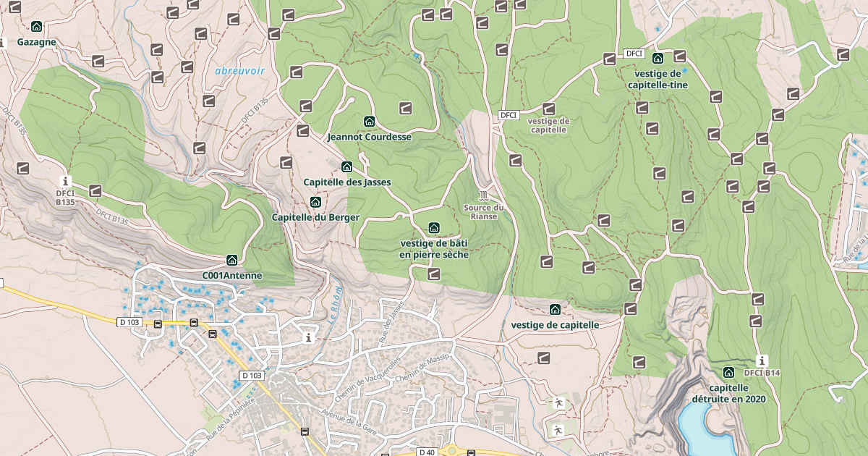Click the DFCI label left of capitelle-tine hut
The width and height of the screenshot is (868, 456).
tap(634, 54)
